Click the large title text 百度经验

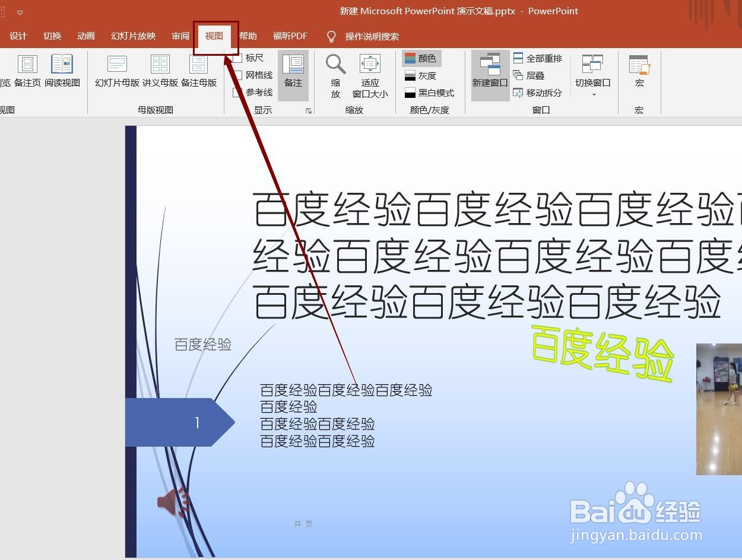[497, 256]
